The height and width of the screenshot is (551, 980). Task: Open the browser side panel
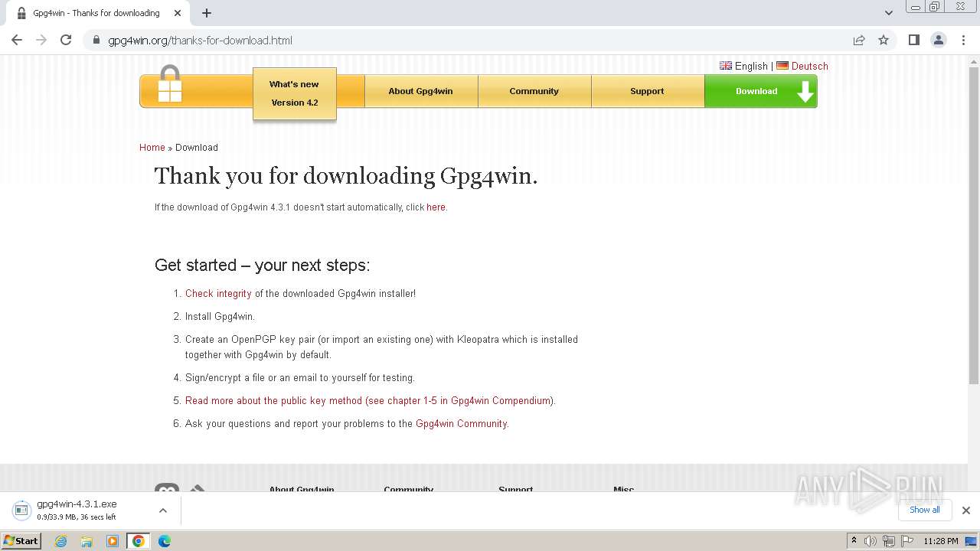point(913,40)
